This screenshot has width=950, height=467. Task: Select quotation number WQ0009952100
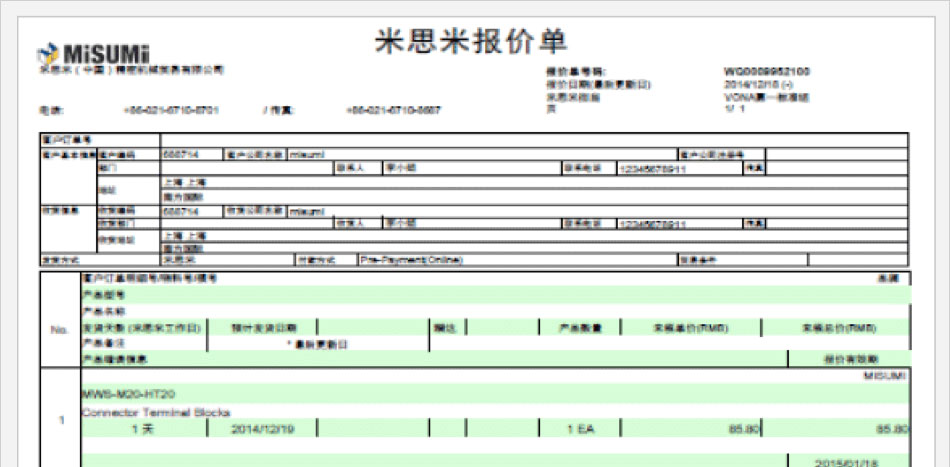[x=766, y=72]
